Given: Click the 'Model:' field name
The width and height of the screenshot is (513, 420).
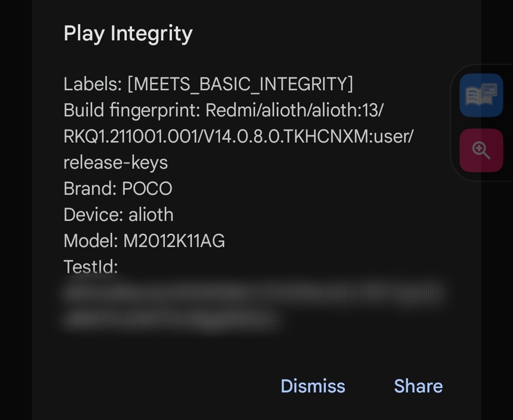Looking at the screenshot, I should (91, 241).
